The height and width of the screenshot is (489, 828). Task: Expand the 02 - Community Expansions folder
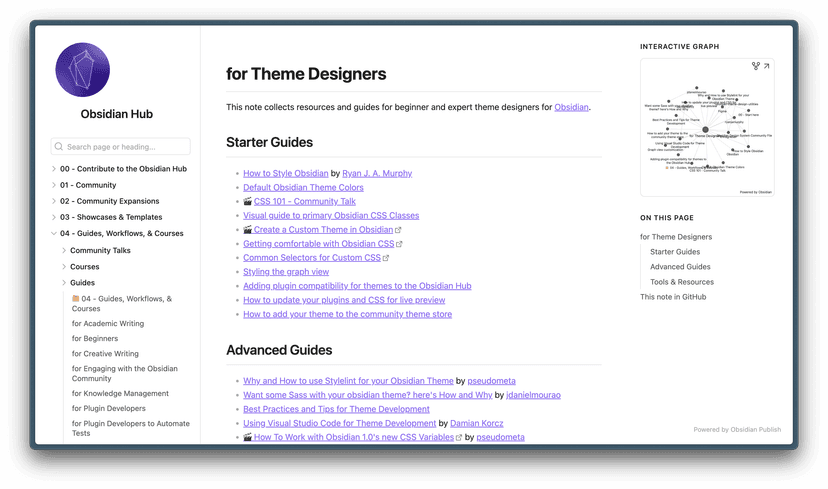point(54,201)
